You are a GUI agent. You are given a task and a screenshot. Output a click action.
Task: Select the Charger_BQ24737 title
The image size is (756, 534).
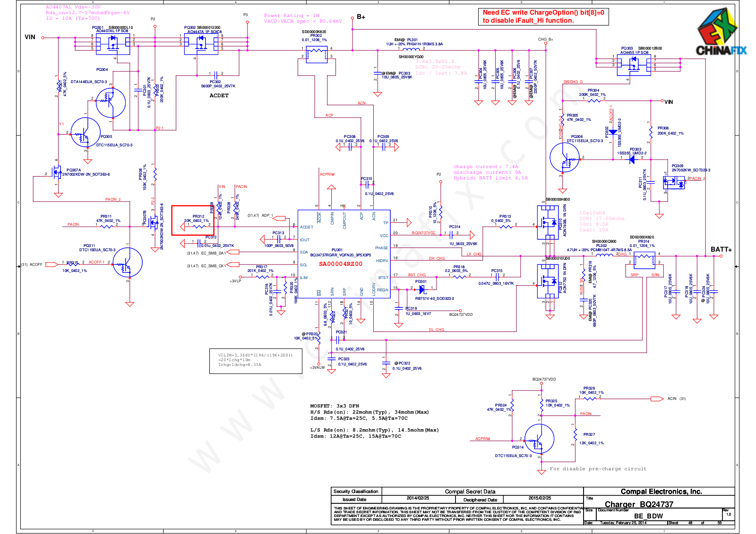click(x=639, y=504)
